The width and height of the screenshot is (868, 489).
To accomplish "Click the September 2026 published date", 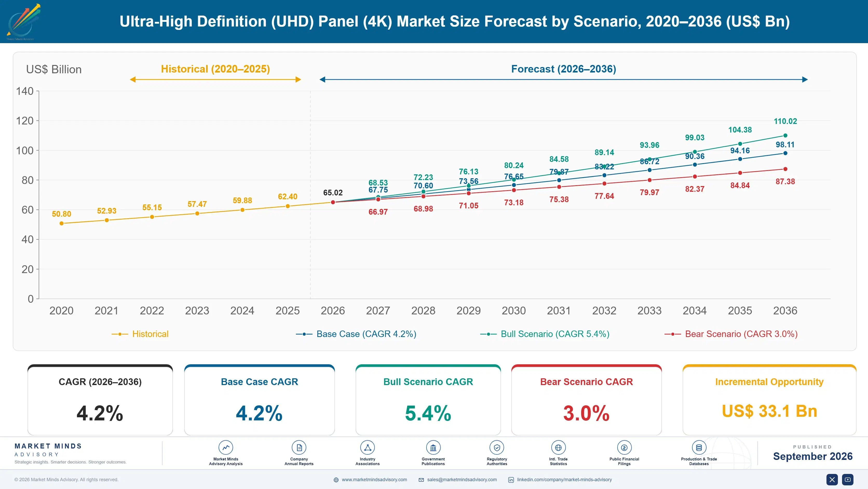I will coord(813,456).
